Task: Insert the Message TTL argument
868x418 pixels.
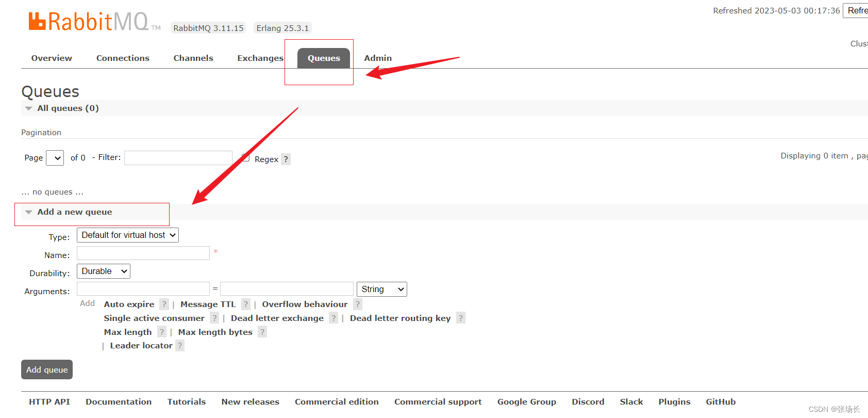Action: pos(208,304)
